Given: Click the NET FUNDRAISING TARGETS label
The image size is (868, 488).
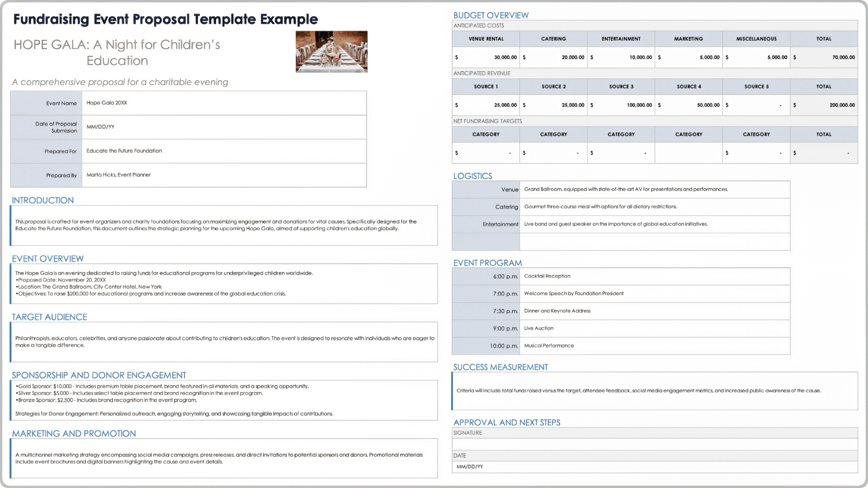Looking at the screenshot, I should tap(487, 121).
